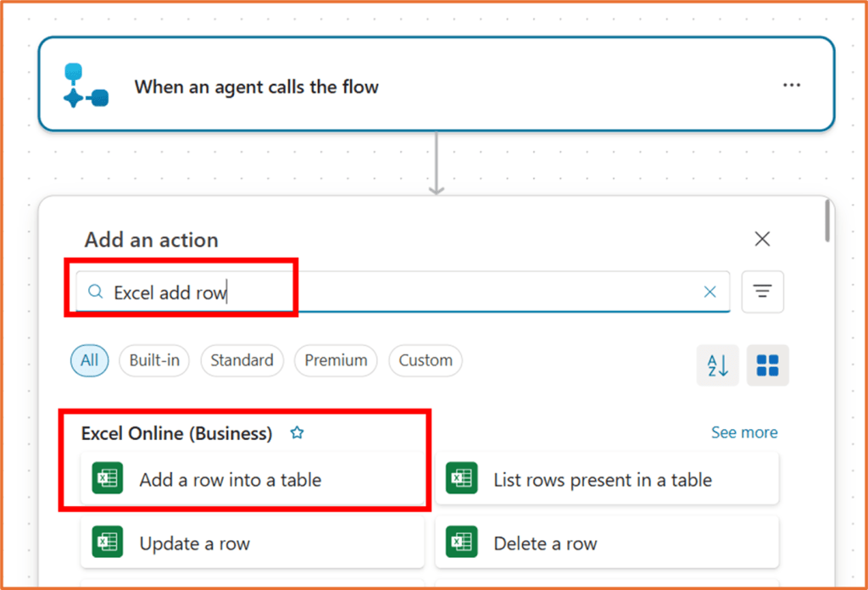Select the Custom connectors tab

pyautogui.click(x=425, y=360)
